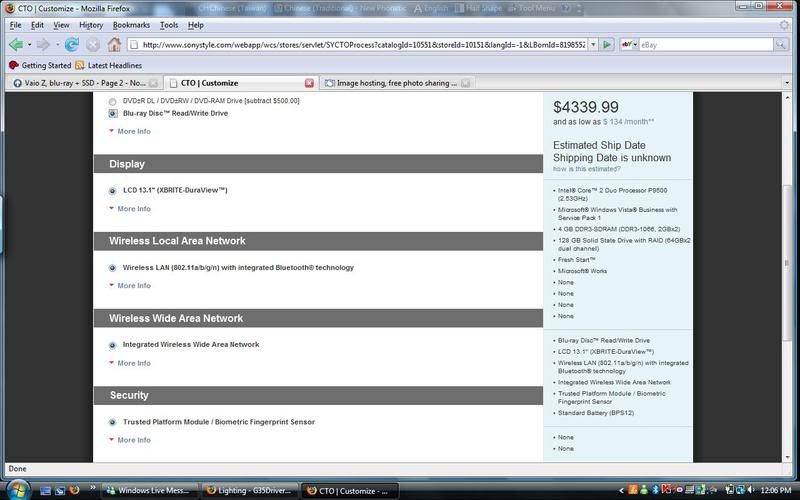Open the list all tabs dropdown arrow
Image resolution: width=800 pixels, height=500 pixels.
tap(787, 83)
